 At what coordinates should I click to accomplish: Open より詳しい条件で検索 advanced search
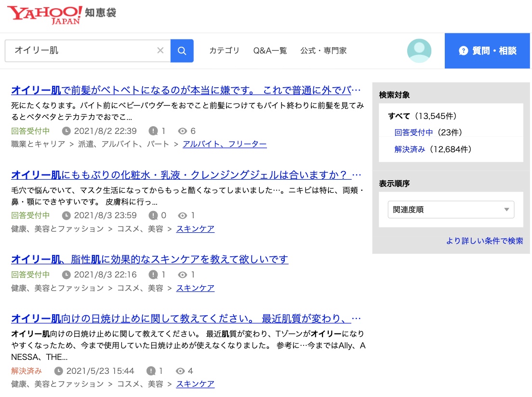pos(484,241)
